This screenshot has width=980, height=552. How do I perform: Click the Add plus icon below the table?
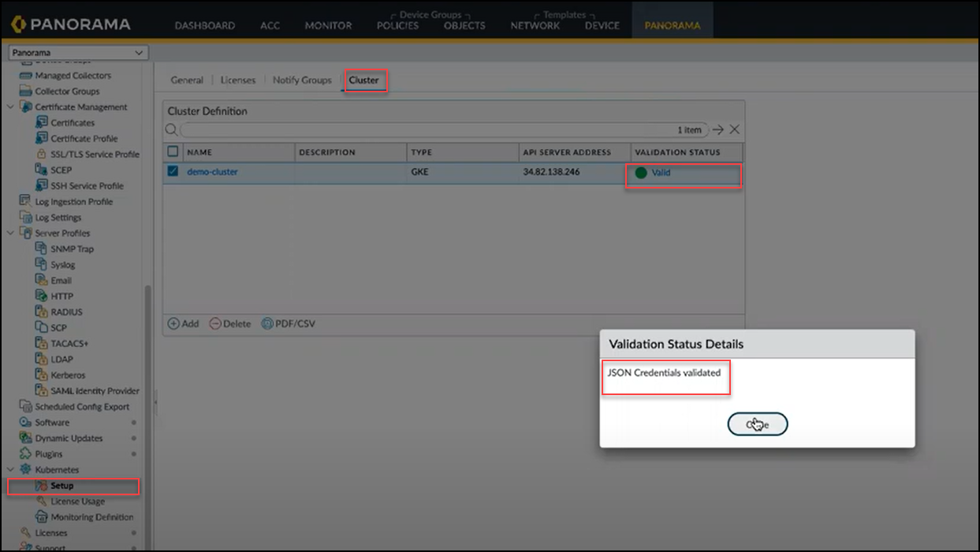coord(173,324)
